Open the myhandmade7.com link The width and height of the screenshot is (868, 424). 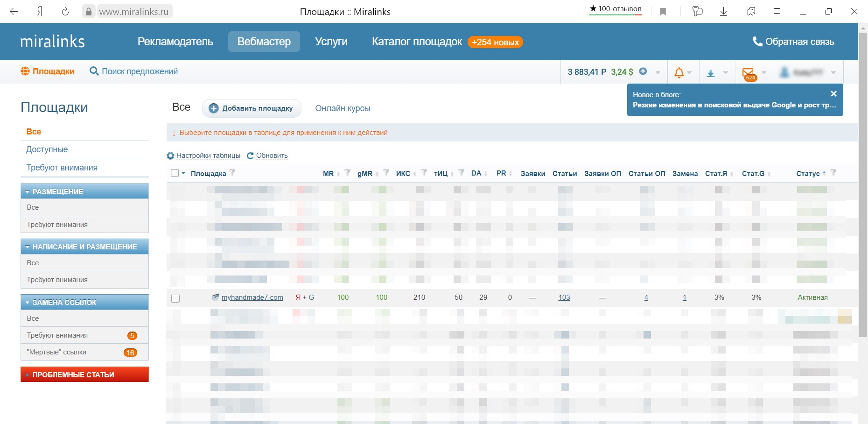pos(252,297)
